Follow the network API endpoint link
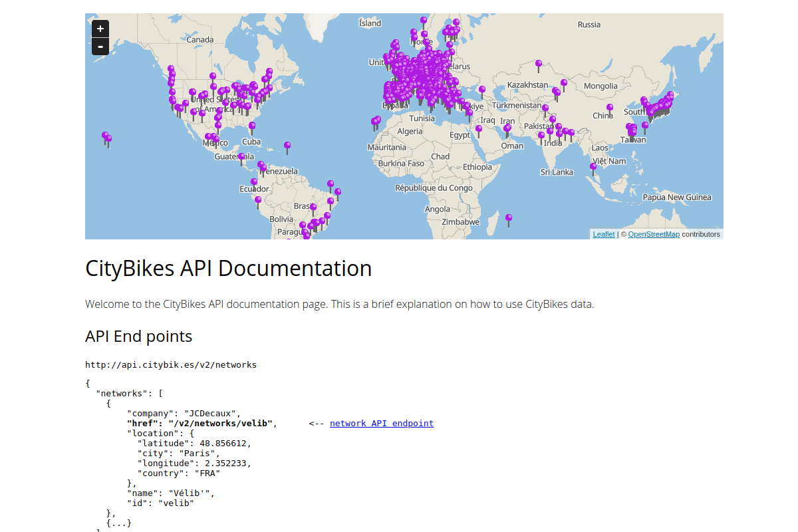Screen dimensions: 798x532 pyautogui.click(x=382, y=423)
